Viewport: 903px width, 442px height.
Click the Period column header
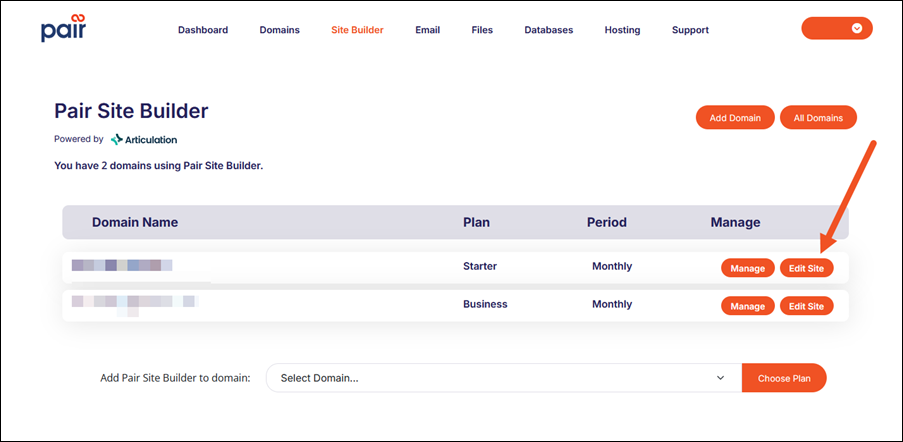pyautogui.click(x=606, y=222)
